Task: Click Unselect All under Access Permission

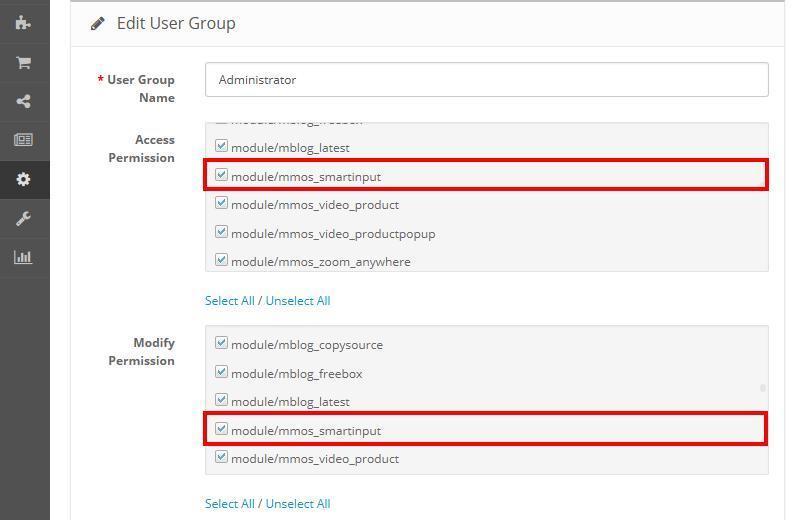Action: click(x=298, y=301)
